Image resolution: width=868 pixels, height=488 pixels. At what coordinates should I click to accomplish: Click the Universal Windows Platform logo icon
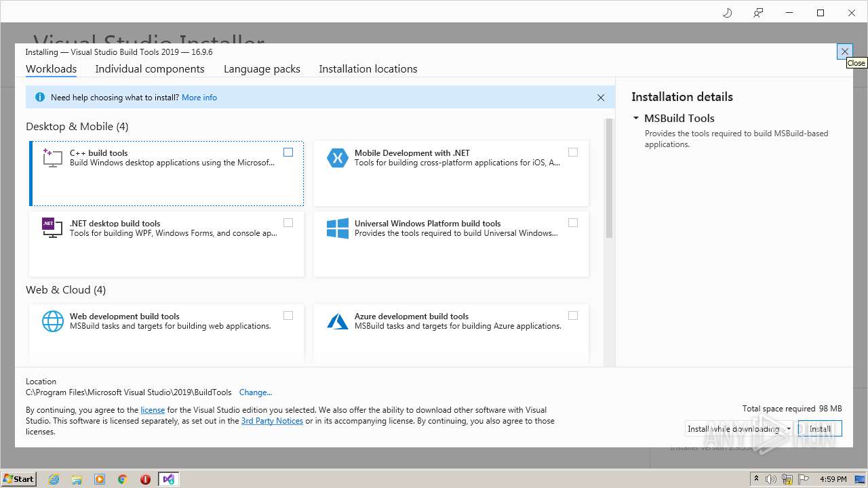tap(337, 228)
